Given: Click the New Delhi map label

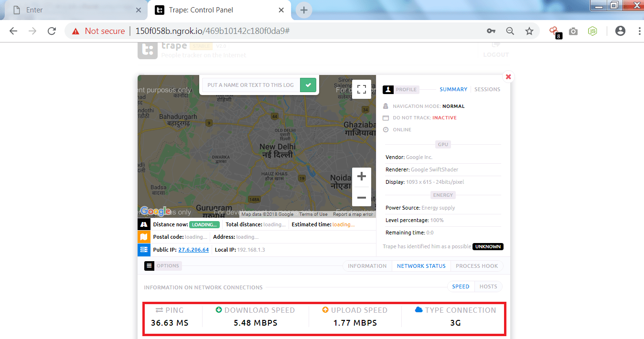Looking at the screenshot, I should 278,151.
